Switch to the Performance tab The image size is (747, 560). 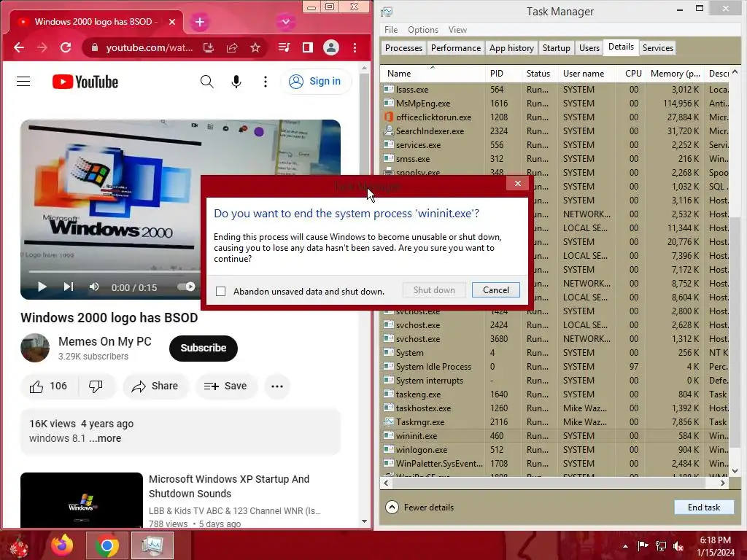click(x=456, y=47)
